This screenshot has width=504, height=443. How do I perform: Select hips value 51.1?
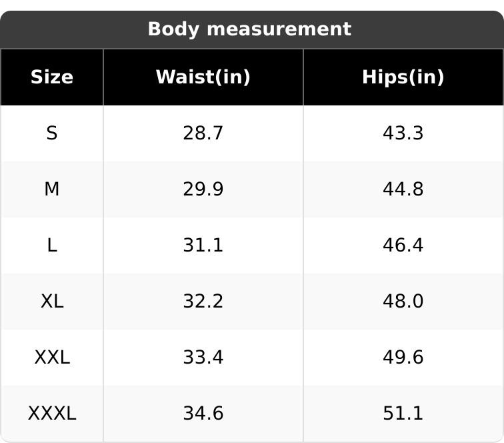pyautogui.click(x=403, y=414)
